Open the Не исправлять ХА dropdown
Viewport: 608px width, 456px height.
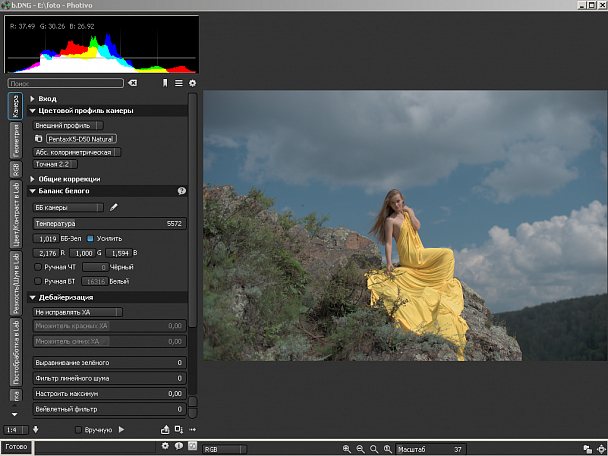pyautogui.click(x=78, y=312)
